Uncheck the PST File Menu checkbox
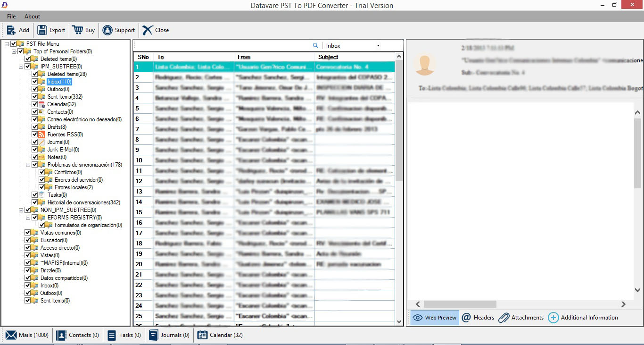 pyautogui.click(x=13, y=44)
